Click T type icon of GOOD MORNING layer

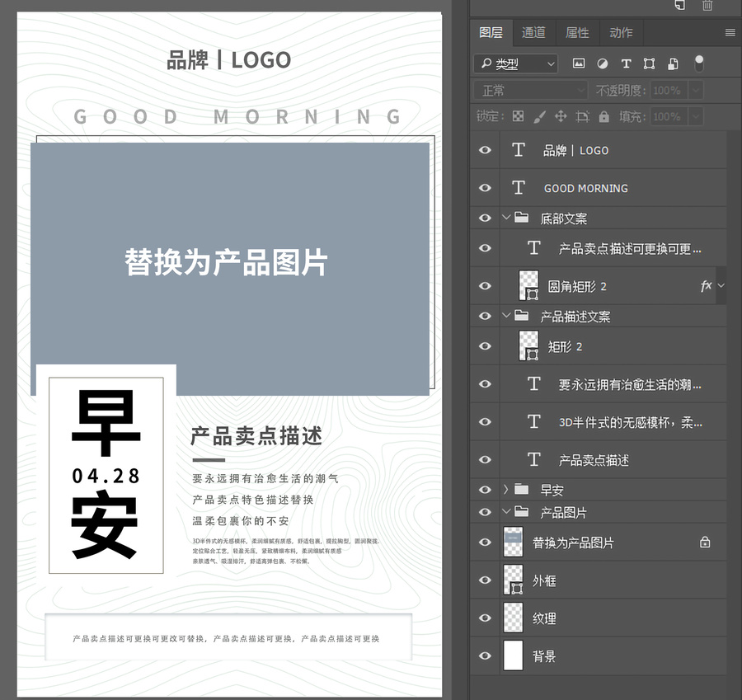coord(519,188)
